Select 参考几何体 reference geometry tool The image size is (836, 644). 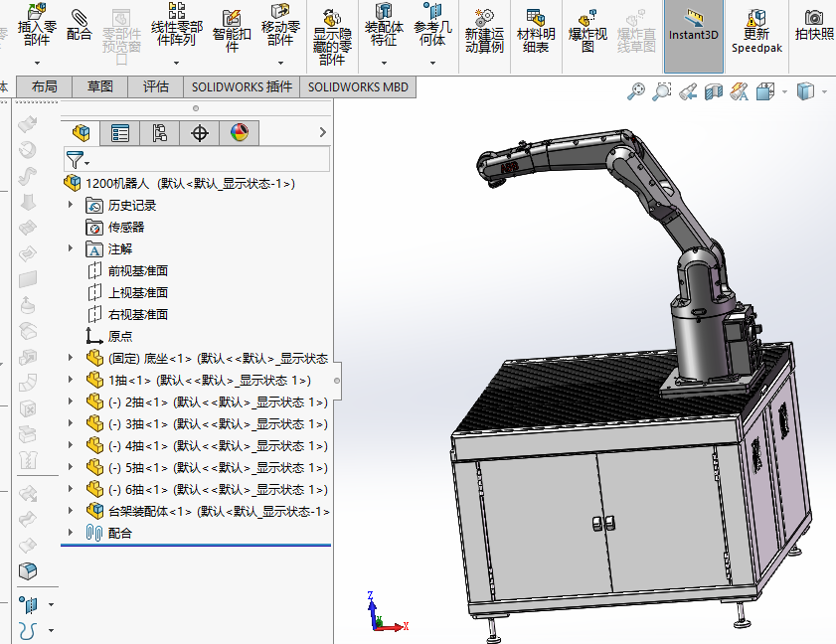click(x=432, y=25)
